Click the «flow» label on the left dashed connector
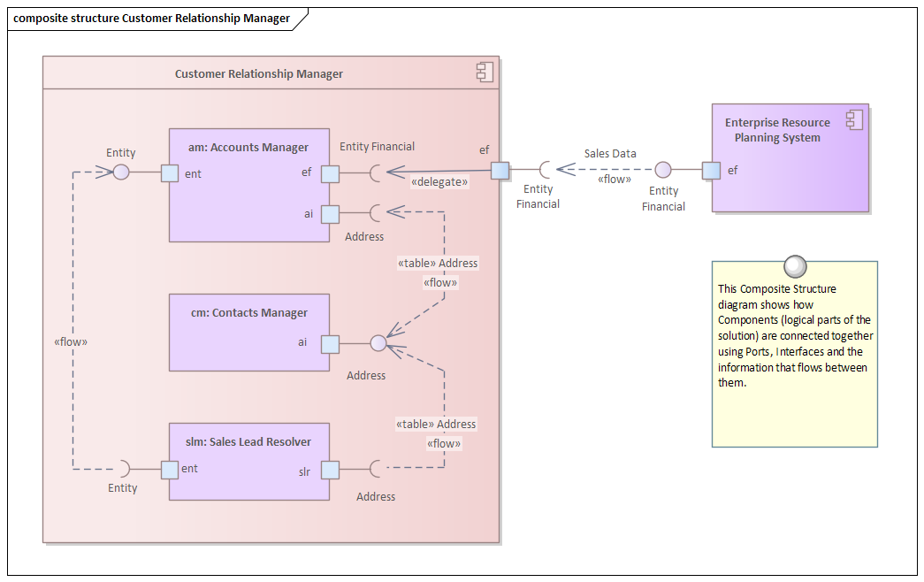Image resolution: width=924 pixels, height=582 pixels. click(x=71, y=342)
